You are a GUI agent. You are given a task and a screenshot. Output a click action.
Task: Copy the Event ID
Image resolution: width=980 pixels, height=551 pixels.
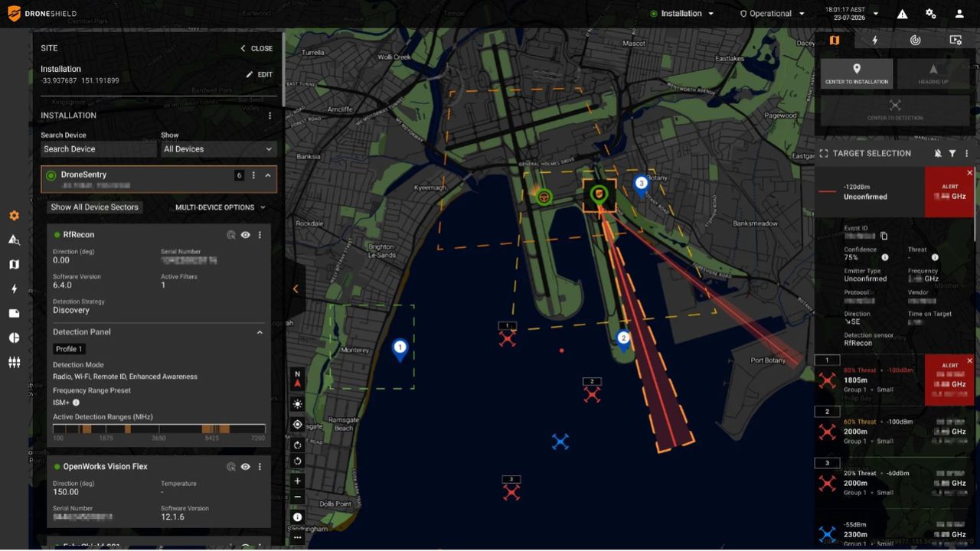point(884,236)
